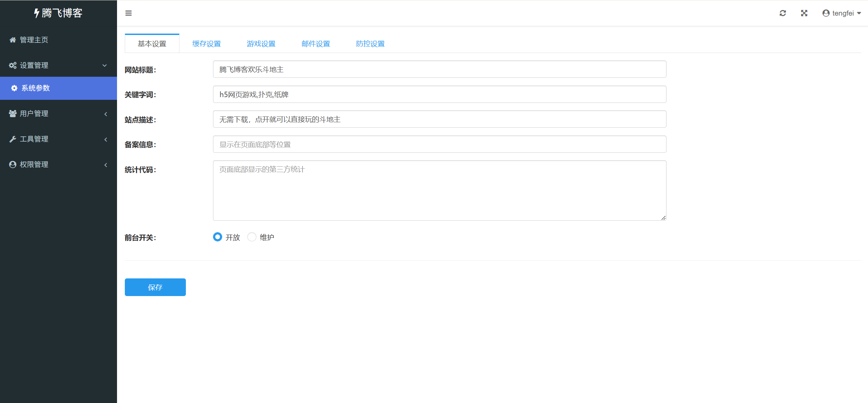Click the 腾飞博客 lightning logo
868x403 pixels.
click(37, 13)
